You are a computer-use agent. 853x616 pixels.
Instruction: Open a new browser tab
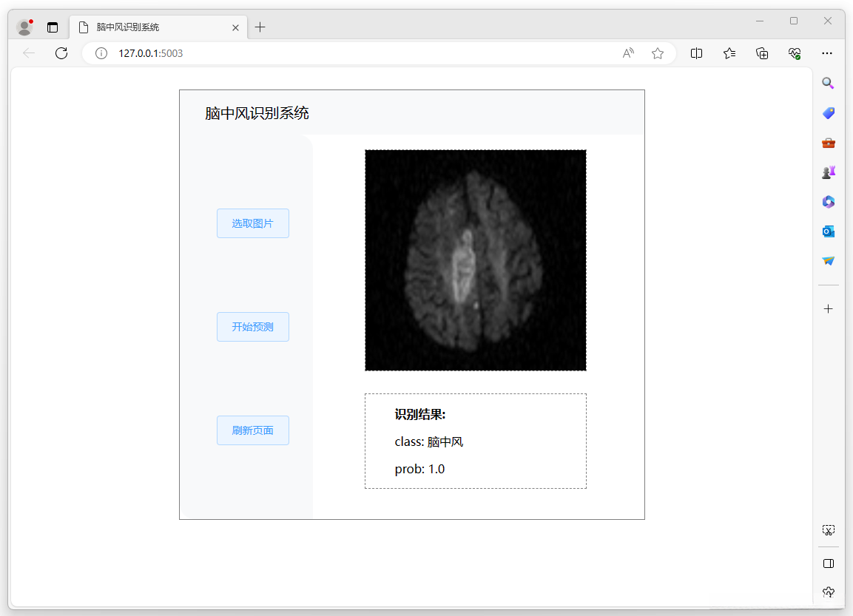pyautogui.click(x=260, y=27)
